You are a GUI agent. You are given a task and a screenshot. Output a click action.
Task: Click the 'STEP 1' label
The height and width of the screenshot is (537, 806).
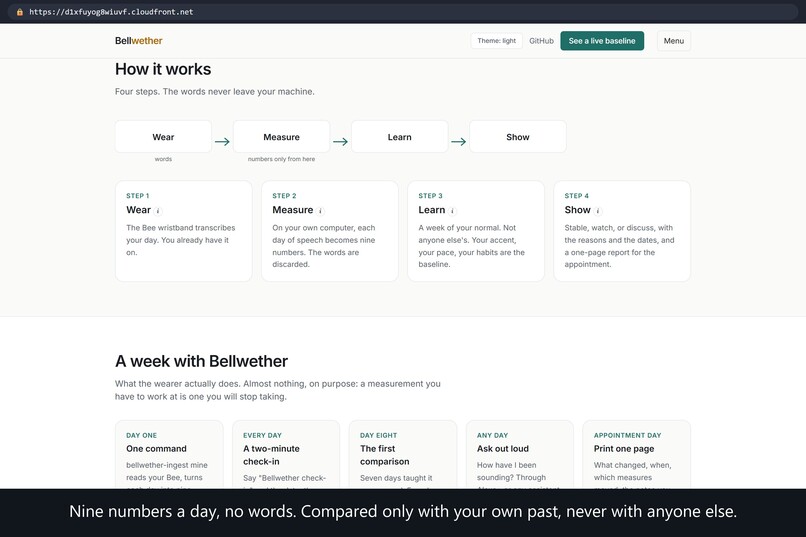pyautogui.click(x=138, y=196)
